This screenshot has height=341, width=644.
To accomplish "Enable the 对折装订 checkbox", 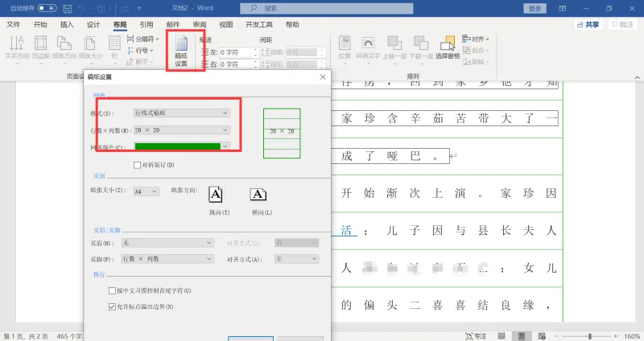I will point(137,165).
